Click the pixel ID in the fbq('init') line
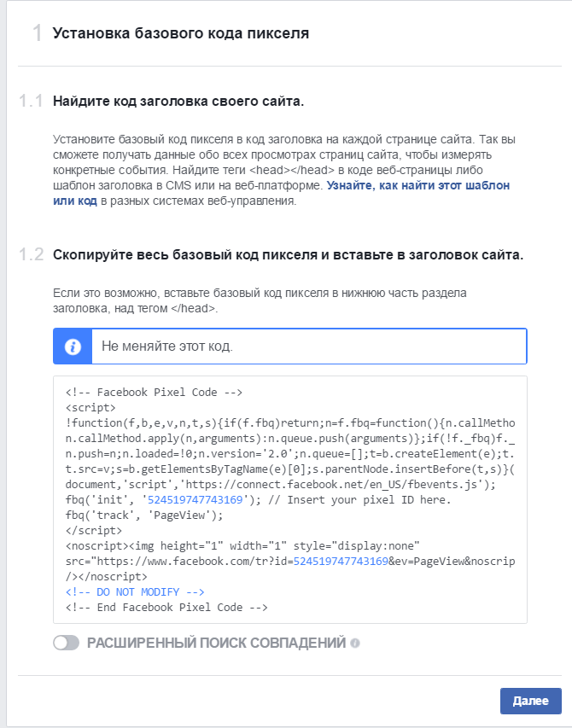 pyautogui.click(x=195, y=499)
